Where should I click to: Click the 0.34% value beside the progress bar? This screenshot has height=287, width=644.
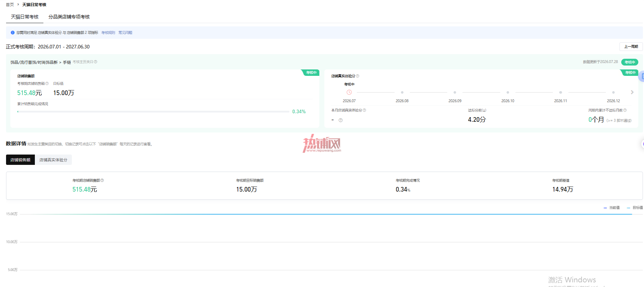pyautogui.click(x=299, y=112)
